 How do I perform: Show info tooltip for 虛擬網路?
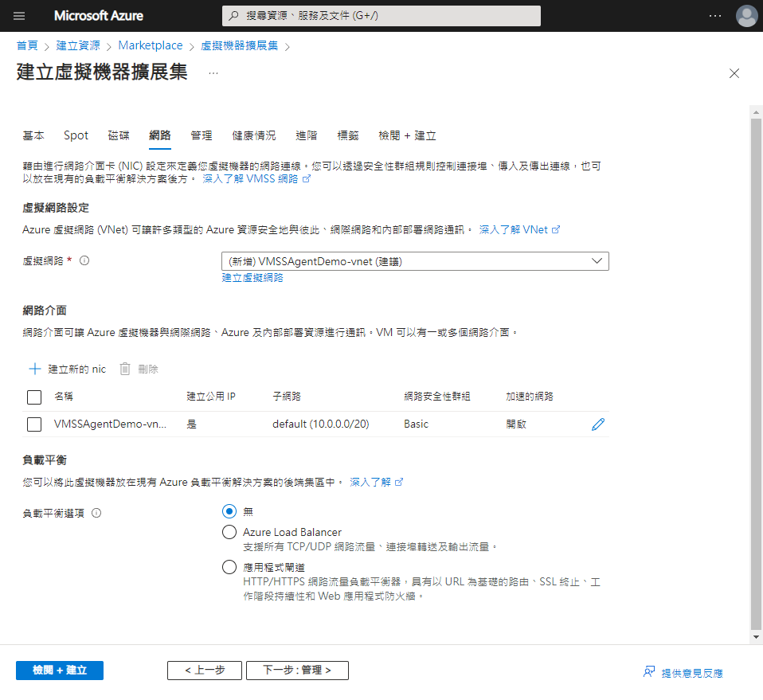(x=84, y=260)
